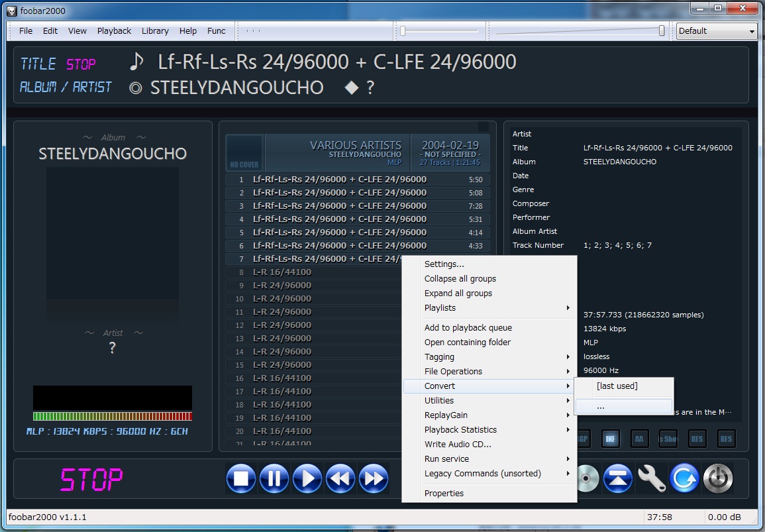
Task: Open the View menu
Action: pyautogui.click(x=77, y=30)
